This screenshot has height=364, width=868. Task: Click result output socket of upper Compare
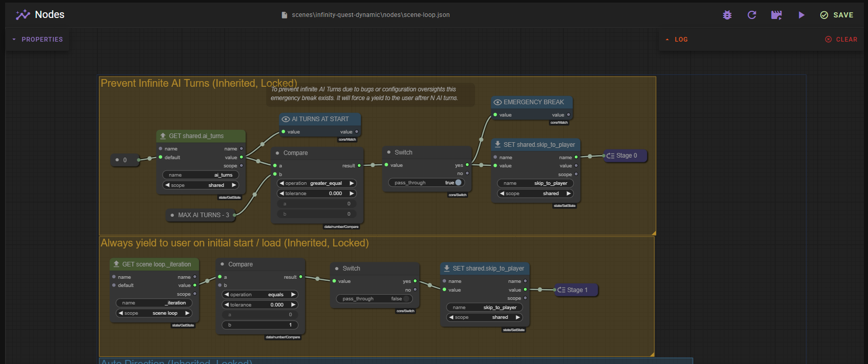359,166
